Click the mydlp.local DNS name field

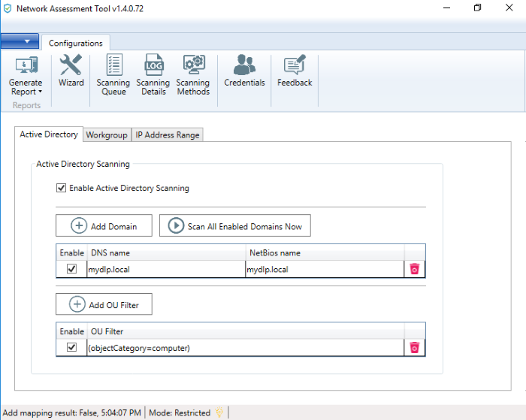point(165,269)
